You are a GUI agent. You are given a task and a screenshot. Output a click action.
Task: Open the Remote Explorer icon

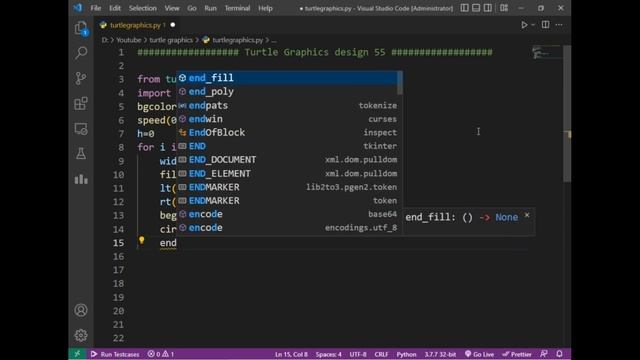coord(81,129)
